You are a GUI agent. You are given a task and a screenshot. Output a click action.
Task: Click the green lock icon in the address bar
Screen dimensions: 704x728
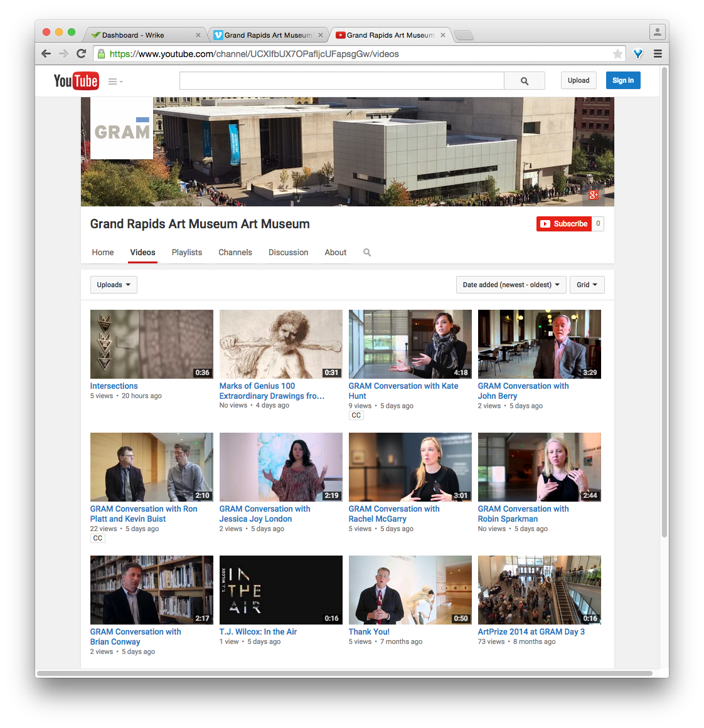[x=101, y=54]
